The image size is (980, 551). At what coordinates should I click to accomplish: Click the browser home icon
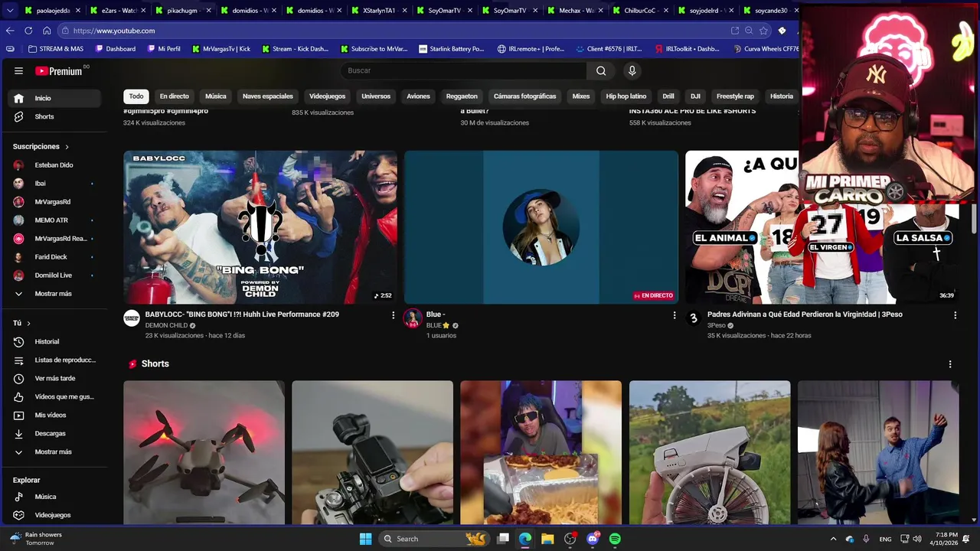click(47, 31)
